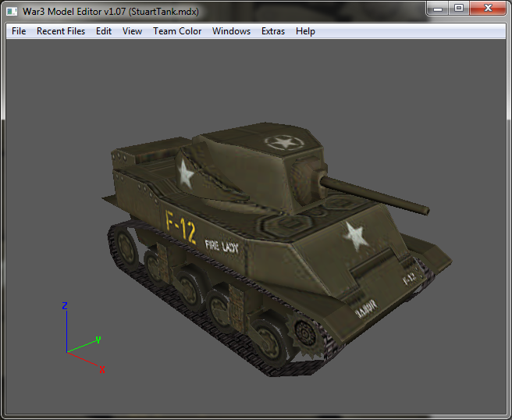Open the Recent Files menu

pos(61,31)
